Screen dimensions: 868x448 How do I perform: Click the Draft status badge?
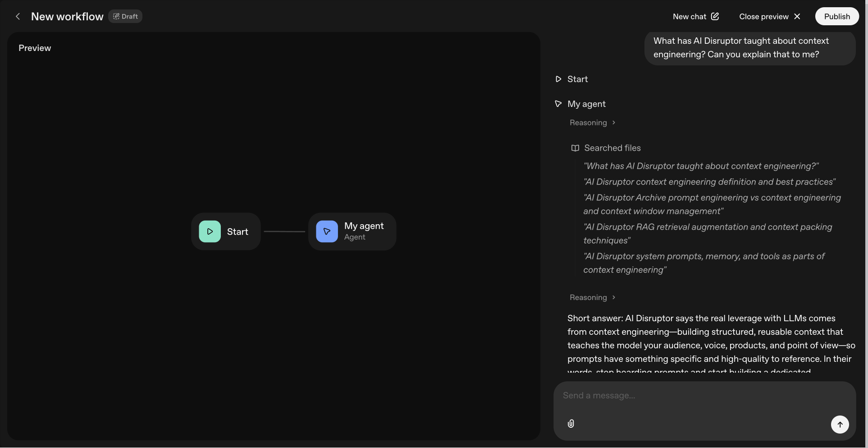[125, 16]
